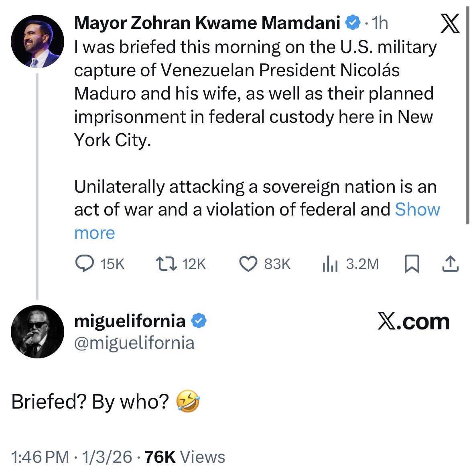Repost the Mamdani tweet
This screenshot has height=476, width=473.
point(166,264)
